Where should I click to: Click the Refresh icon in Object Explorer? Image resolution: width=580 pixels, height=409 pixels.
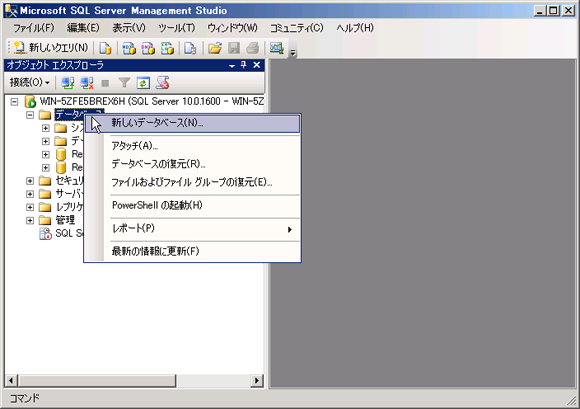(143, 83)
